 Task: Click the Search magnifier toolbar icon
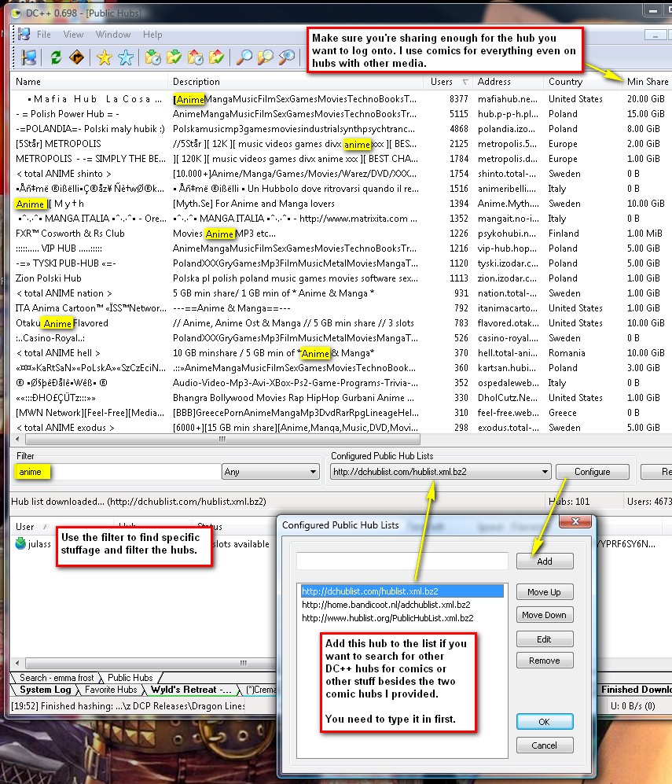(x=244, y=57)
